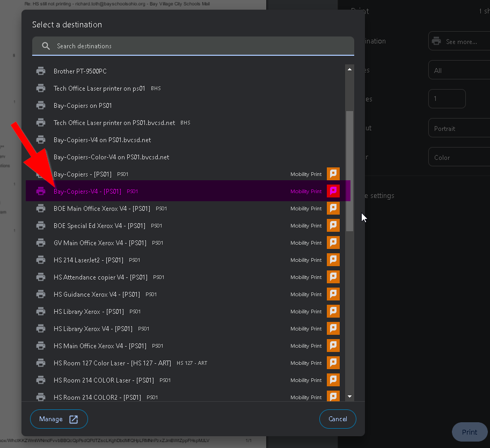490x448 pixels.
Task: Cancel the destination selection dialog
Action: pos(338,419)
